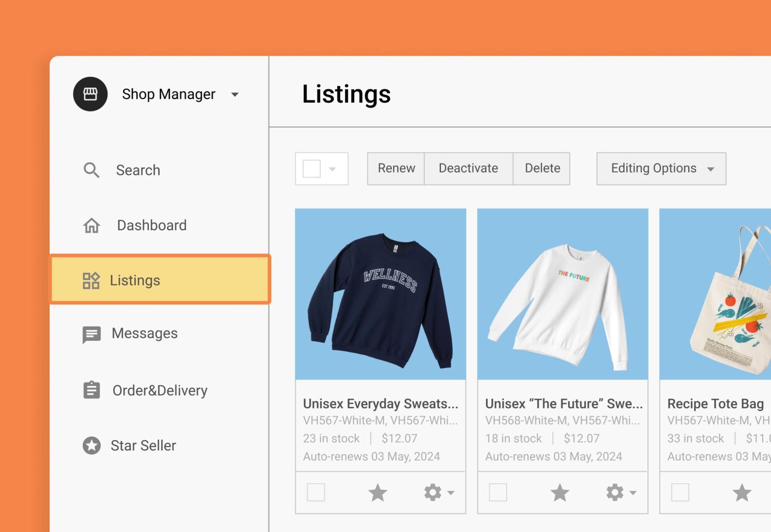Click the Star Seller badge icon
The height and width of the screenshot is (532, 771).
tap(91, 445)
